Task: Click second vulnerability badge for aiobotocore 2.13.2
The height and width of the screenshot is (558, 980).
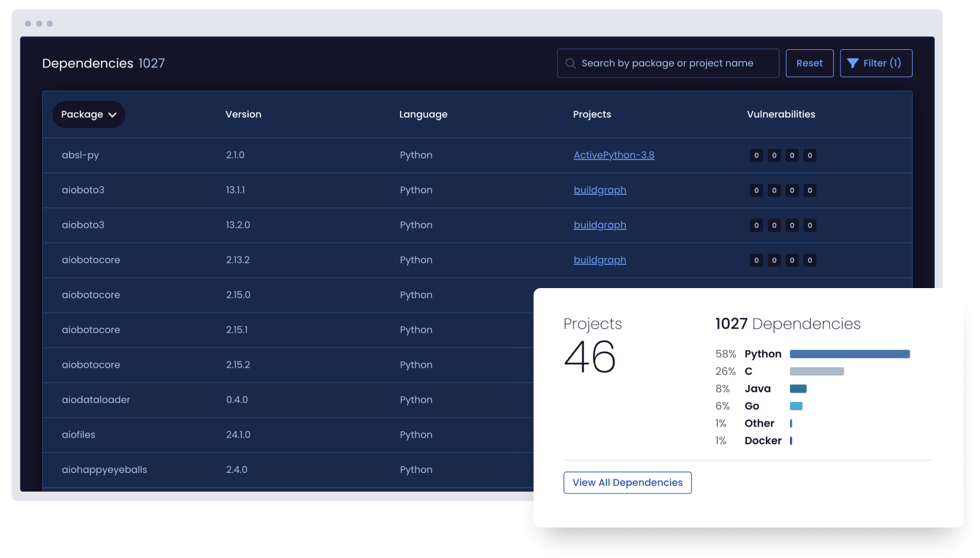Action: pyautogui.click(x=774, y=260)
